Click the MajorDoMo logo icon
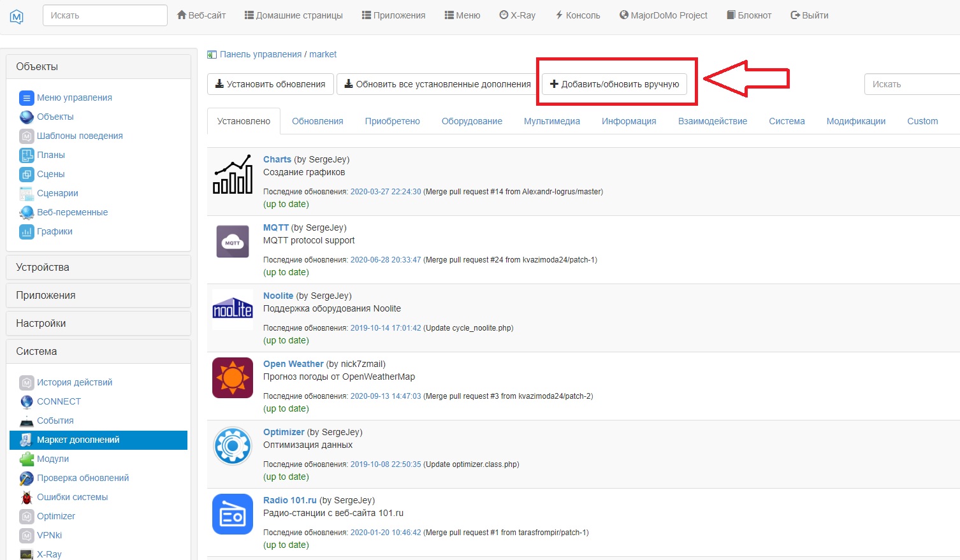The width and height of the screenshot is (960, 560). pyautogui.click(x=17, y=17)
